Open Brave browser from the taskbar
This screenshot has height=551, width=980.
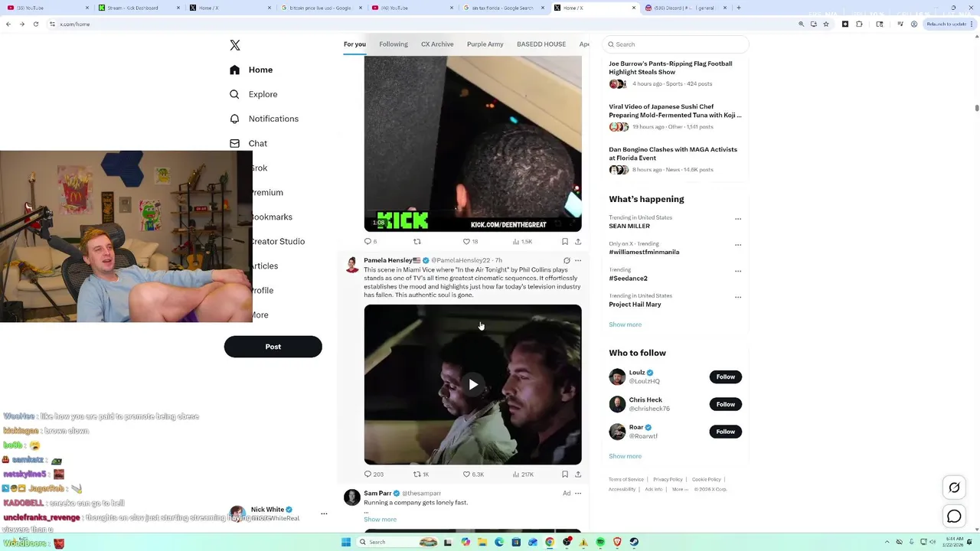click(x=617, y=542)
